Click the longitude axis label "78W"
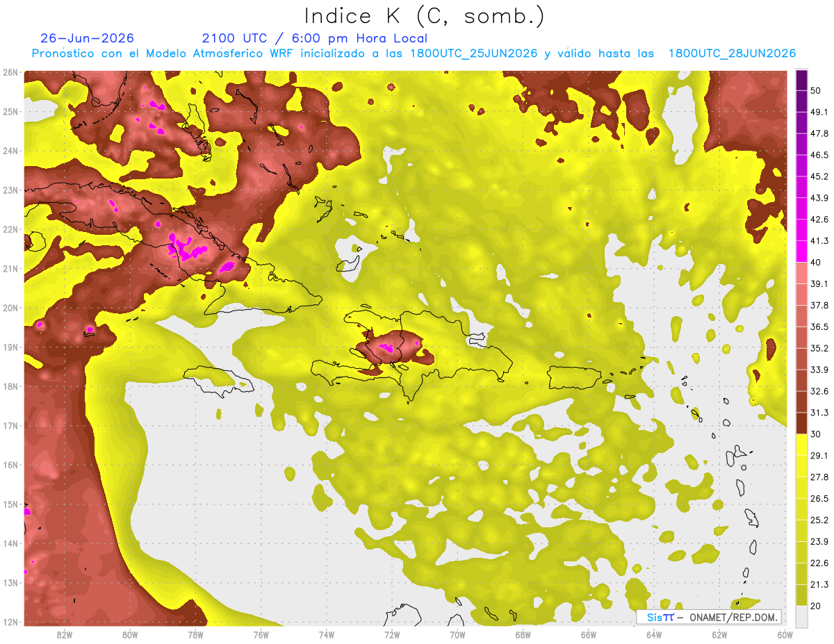 click(195, 635)
